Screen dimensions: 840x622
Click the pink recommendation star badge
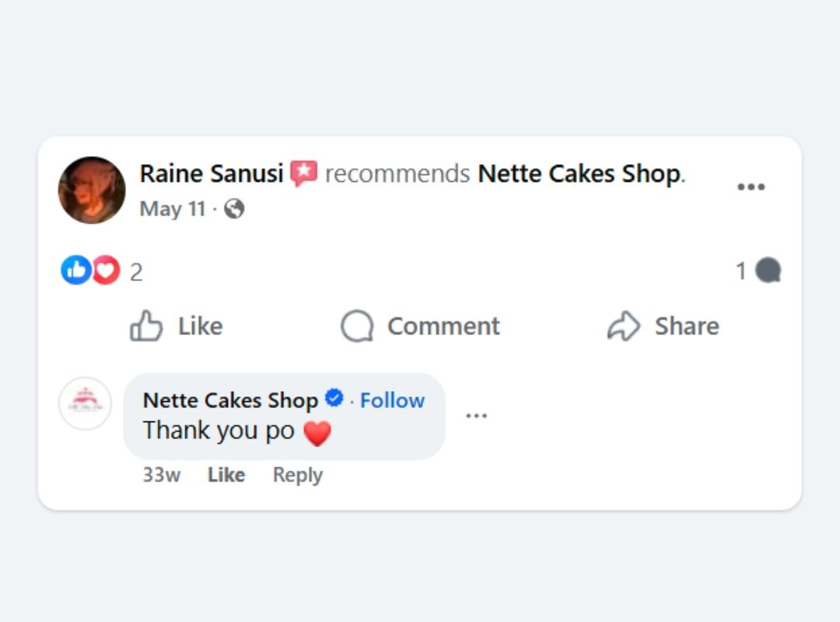tap(304, 173)
